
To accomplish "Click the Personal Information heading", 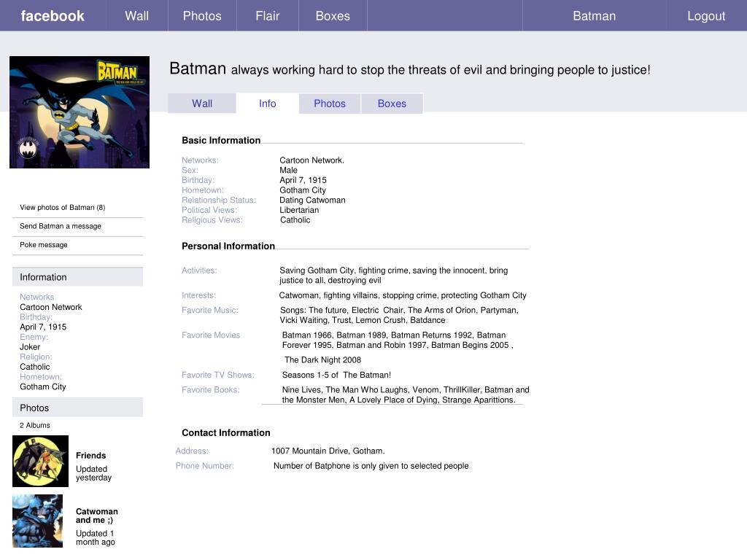I will [x=228, y=246].
